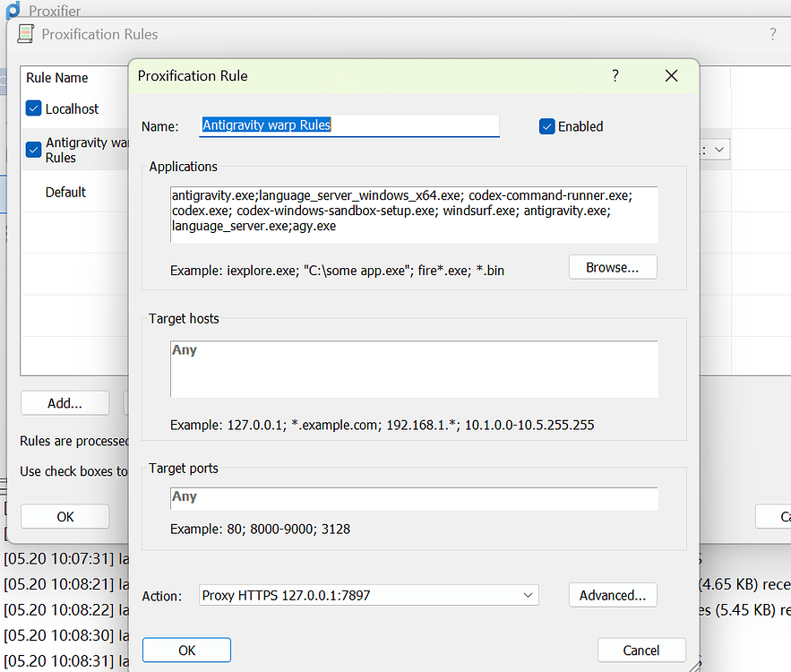The height and width of the screenshot is (672, 791).
Task: Click the log entry at 05.20 10:08:22
Action: pyautogui.click(x=66, y=610)
